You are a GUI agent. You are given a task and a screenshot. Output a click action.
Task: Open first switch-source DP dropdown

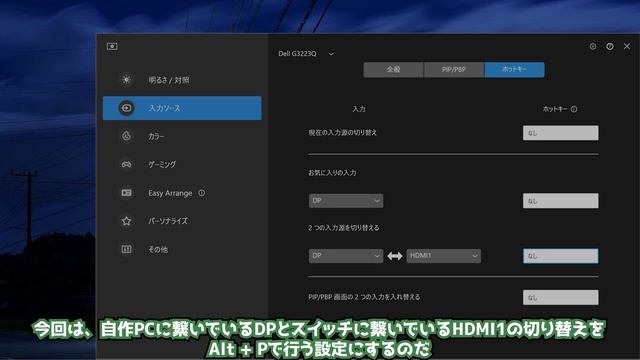[x=346, y=256]
